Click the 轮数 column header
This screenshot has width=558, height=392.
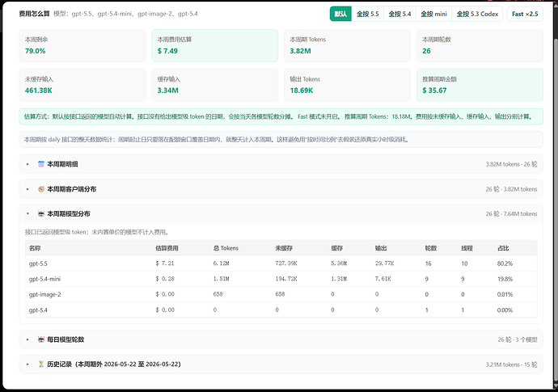pos(430,248)
